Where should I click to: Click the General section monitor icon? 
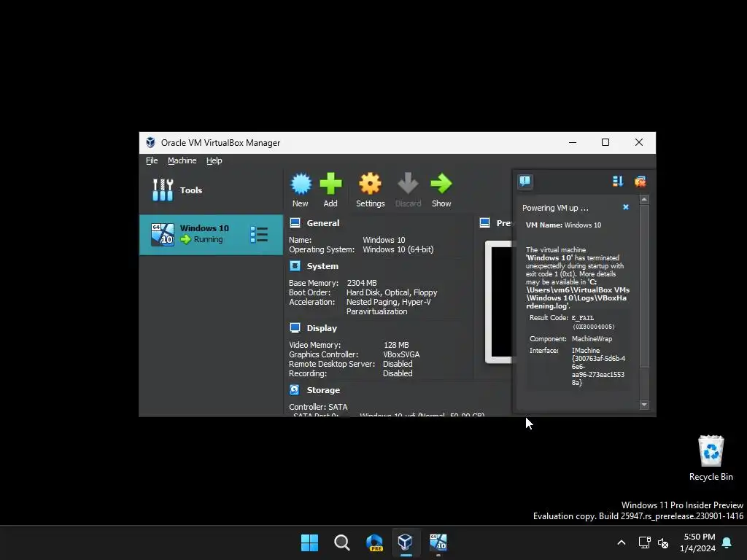click(x=295, y=223)
